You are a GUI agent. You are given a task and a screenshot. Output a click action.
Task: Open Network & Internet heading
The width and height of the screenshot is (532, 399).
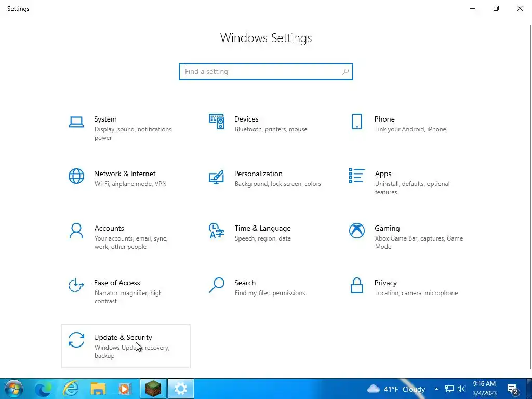click(x=125, y=174)
